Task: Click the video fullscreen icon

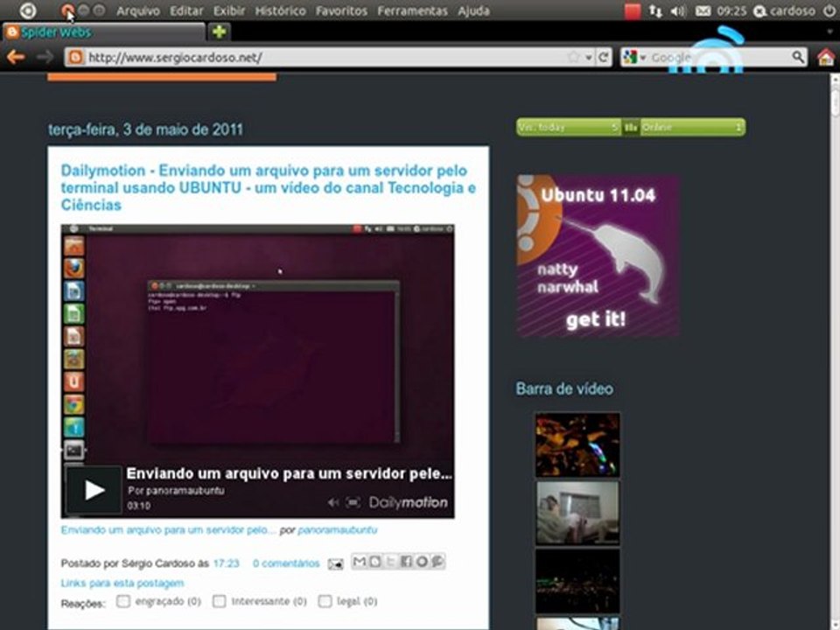Action: [353, 502]
